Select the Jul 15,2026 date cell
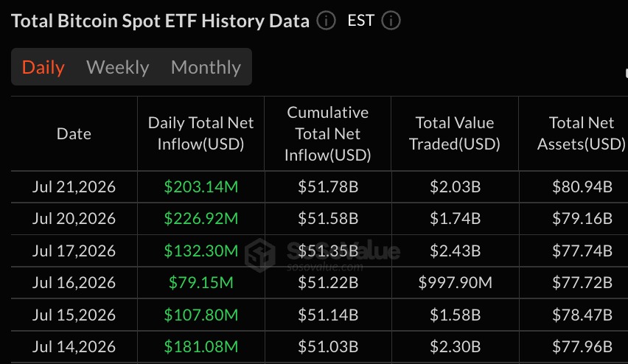 click(74, 315)
